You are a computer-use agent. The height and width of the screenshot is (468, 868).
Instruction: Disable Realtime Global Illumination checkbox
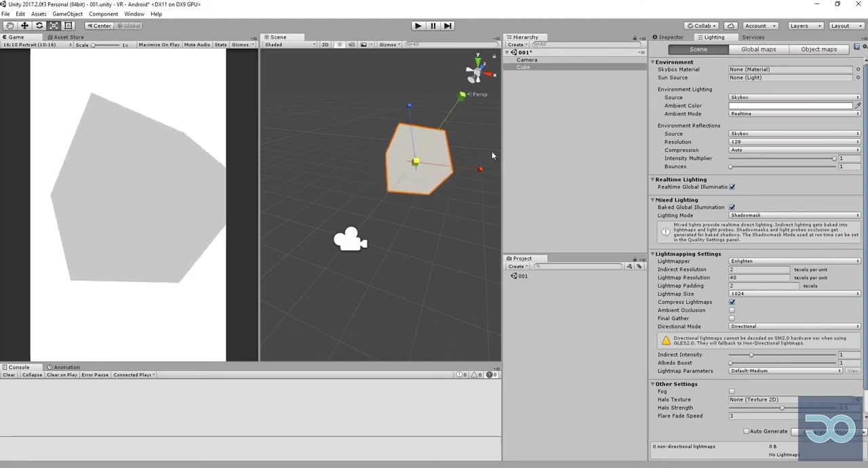tap(732, 187)
